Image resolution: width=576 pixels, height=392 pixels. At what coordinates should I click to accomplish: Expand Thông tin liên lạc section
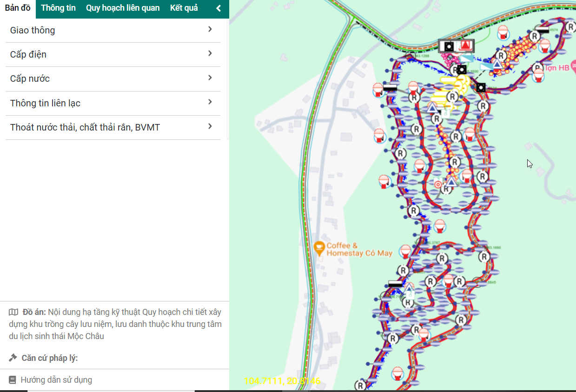[210, 102]
